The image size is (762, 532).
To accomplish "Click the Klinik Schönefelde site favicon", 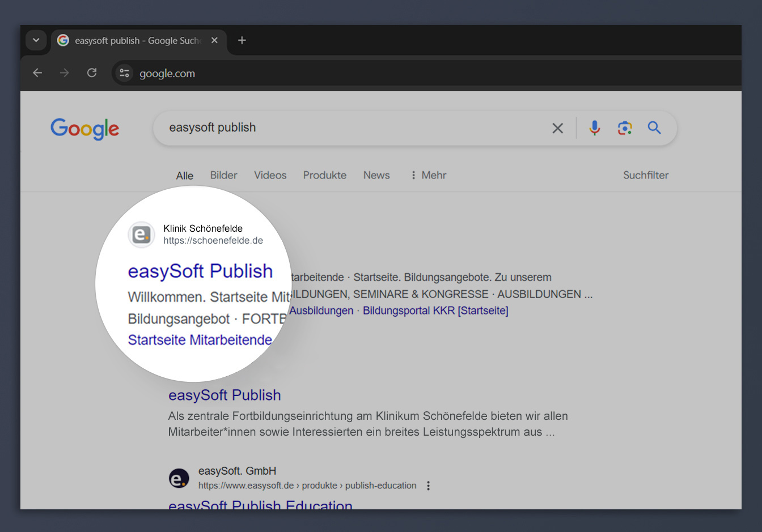I will (x=142, y=234).
